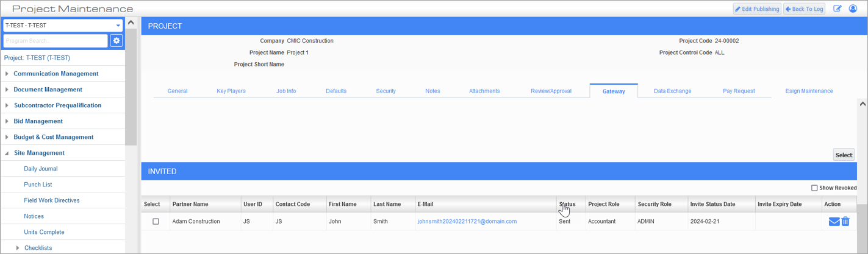
Task: Open the Notes tab
Action: coord(432,91)
